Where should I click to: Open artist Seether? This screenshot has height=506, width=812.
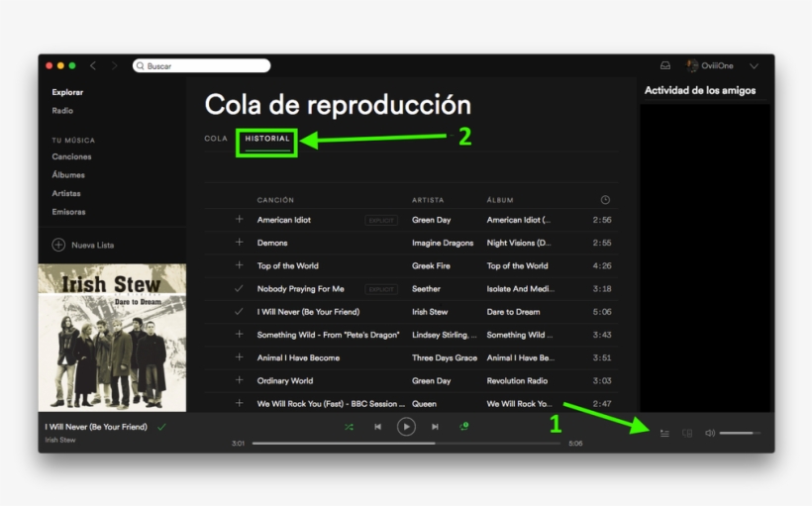coord(426,288)
